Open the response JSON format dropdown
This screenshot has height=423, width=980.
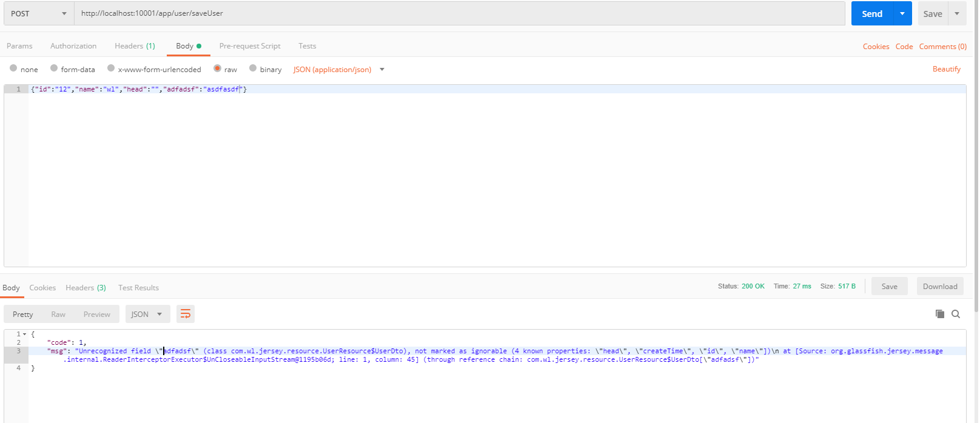coord(147,314)
